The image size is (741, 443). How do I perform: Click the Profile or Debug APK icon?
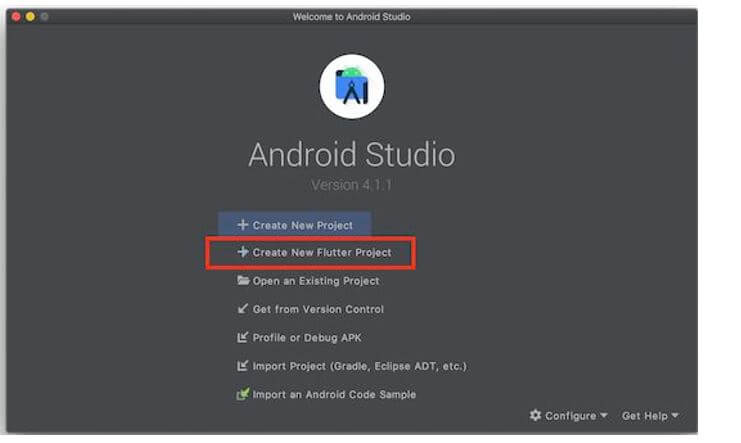pos(242,337)
